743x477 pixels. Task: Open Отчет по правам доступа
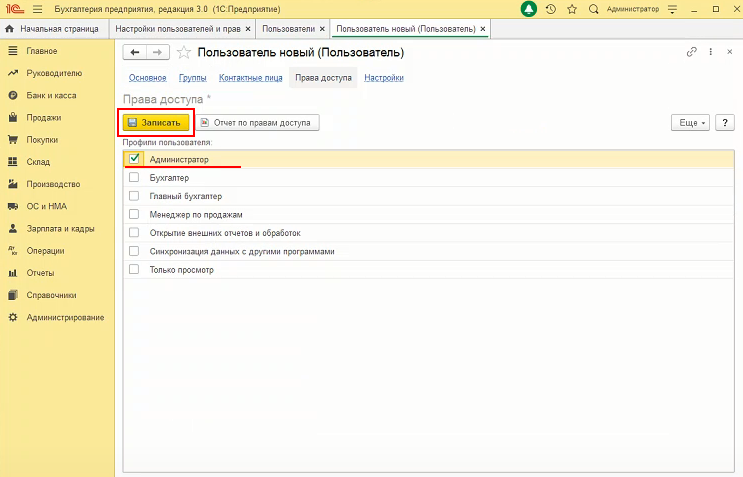[x=258, y=123]
